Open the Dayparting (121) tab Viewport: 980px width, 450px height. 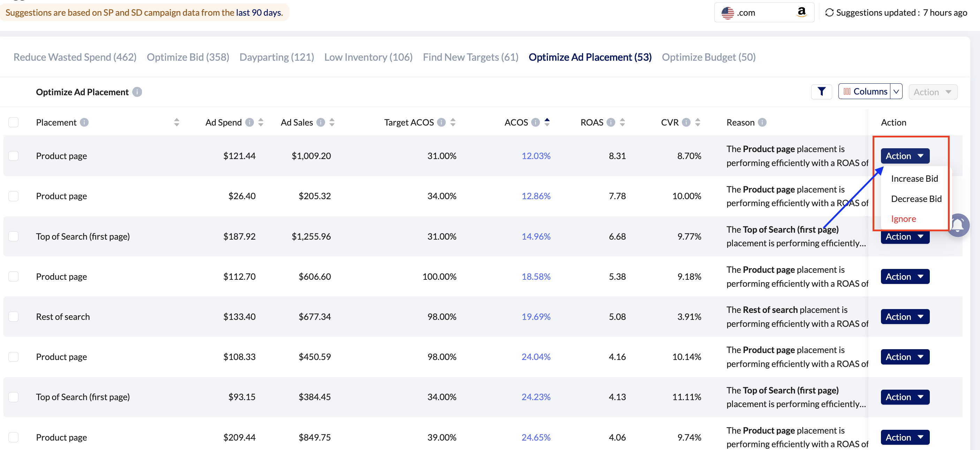[277, 57]
